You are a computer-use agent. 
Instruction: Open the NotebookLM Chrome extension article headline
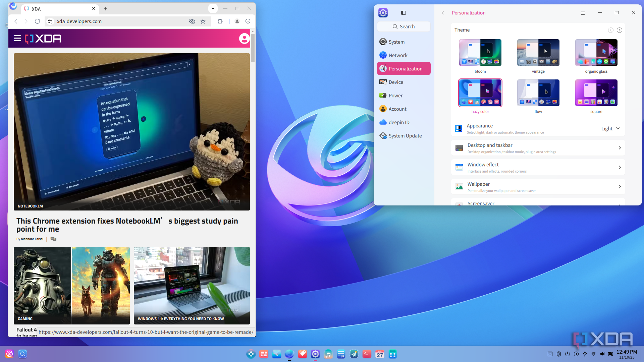click(127, 225)
